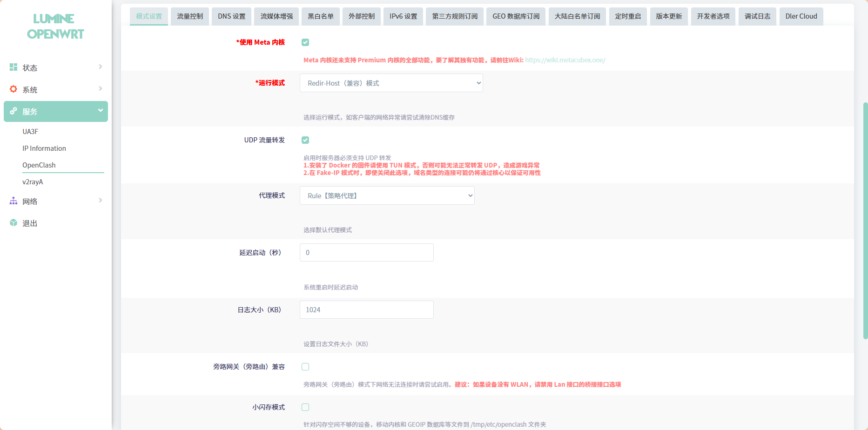Switch to the DNS 设置 tab
868x430 pixels.
(231, 16)
